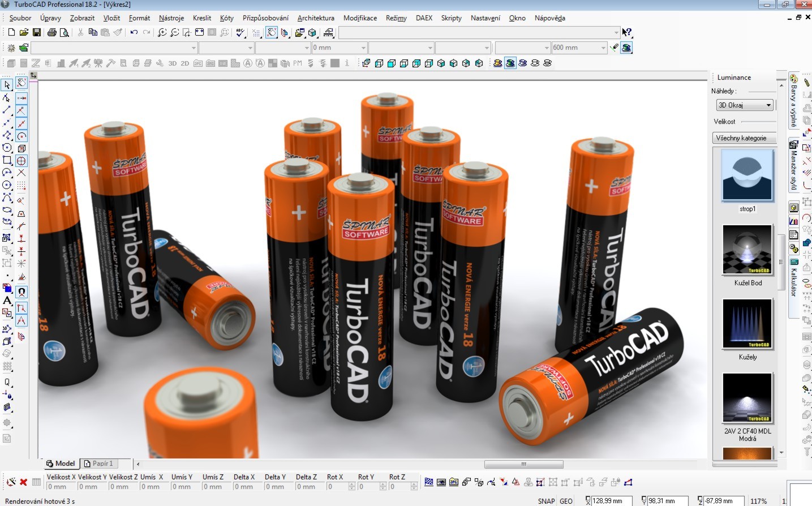Select the rectangle drawing tool
The height and width of the screenshot is (506, 812).
pyautogui.click(x=7, y=160)
